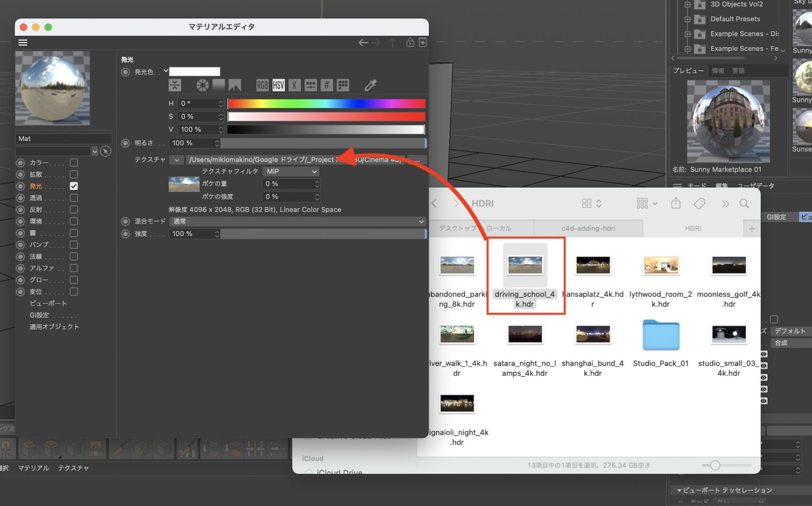Click the white 発光色 color swatch

pos(194,72)
